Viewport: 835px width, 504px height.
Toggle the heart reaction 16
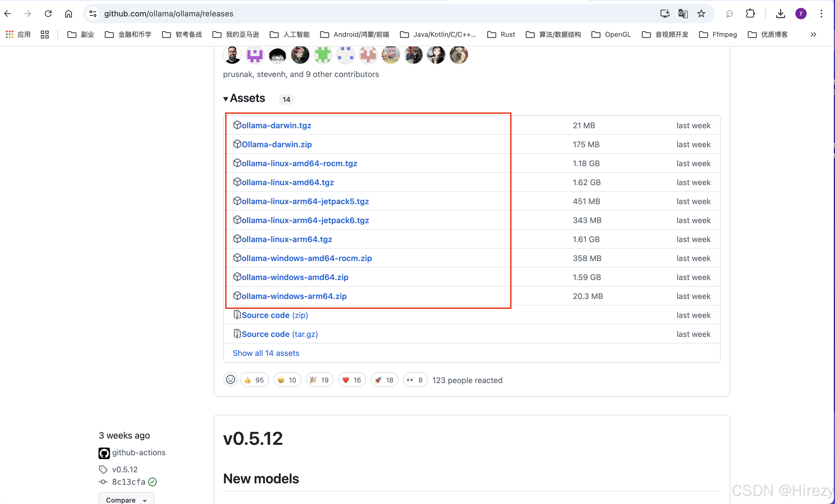point(352,380)
